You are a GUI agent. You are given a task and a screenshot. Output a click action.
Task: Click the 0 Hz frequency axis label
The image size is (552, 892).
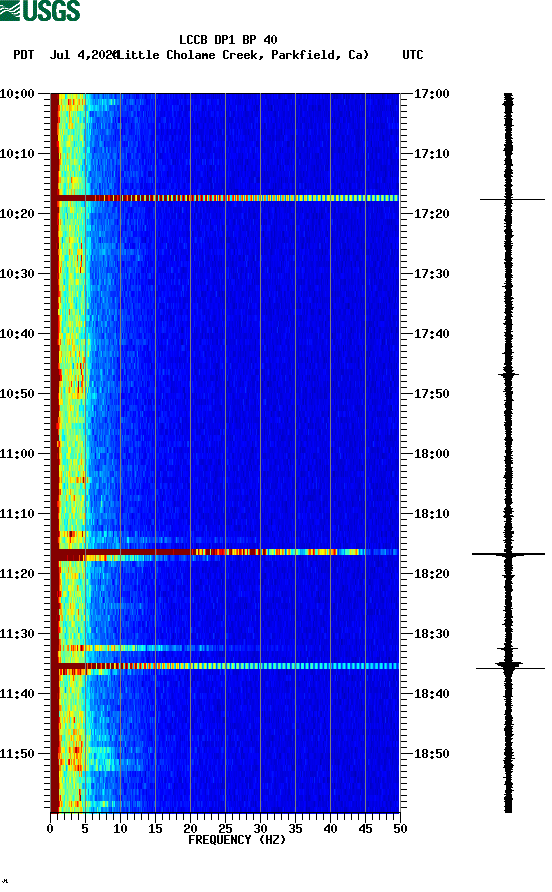(50, 829)
